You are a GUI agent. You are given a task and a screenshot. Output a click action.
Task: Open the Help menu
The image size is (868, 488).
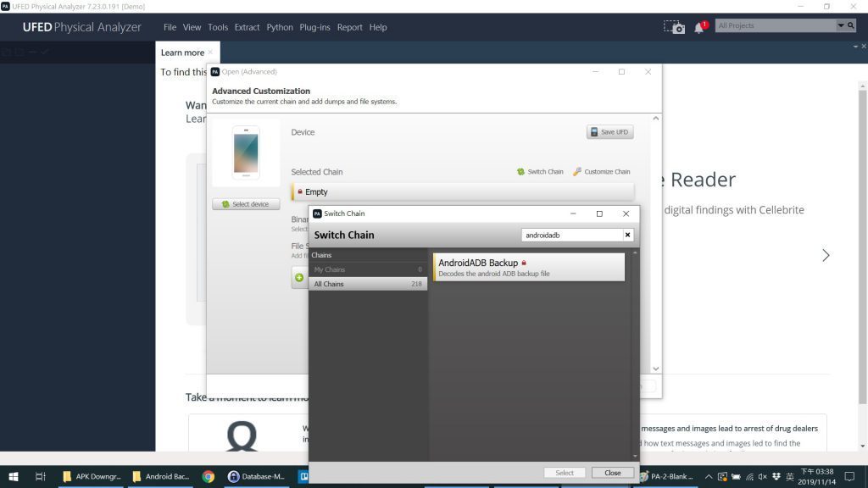(378, 27)
